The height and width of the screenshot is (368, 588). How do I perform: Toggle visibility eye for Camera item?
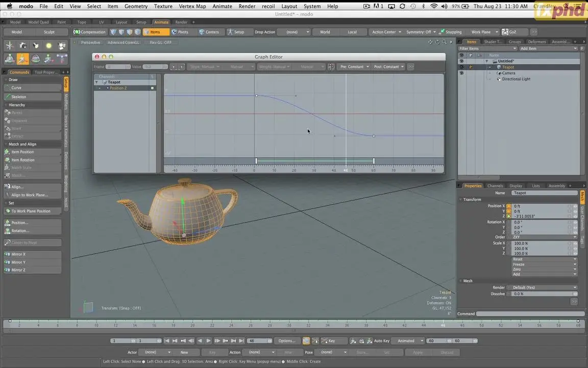point(461,73)
